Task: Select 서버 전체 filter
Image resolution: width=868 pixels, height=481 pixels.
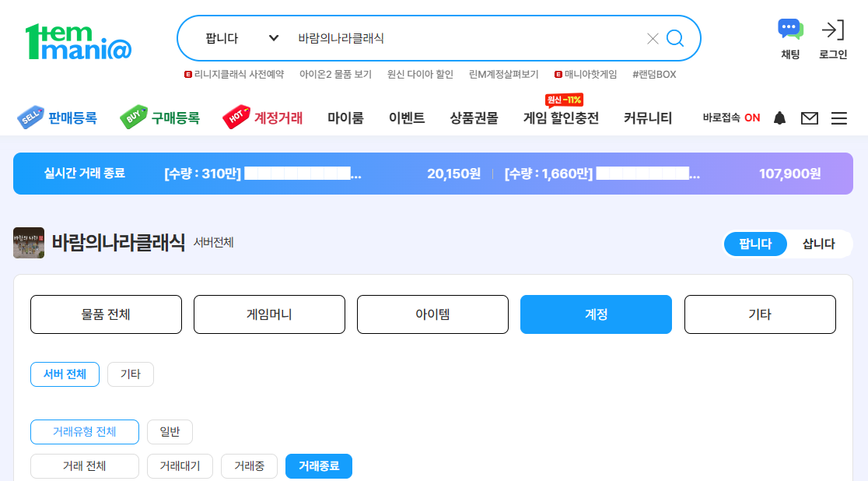Action: coord(65,374)
